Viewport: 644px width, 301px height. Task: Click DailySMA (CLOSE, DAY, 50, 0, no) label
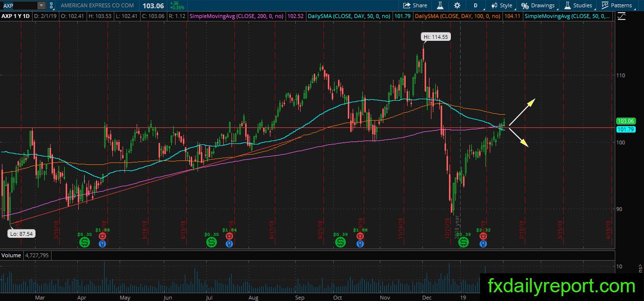click(x=349, y=17)
